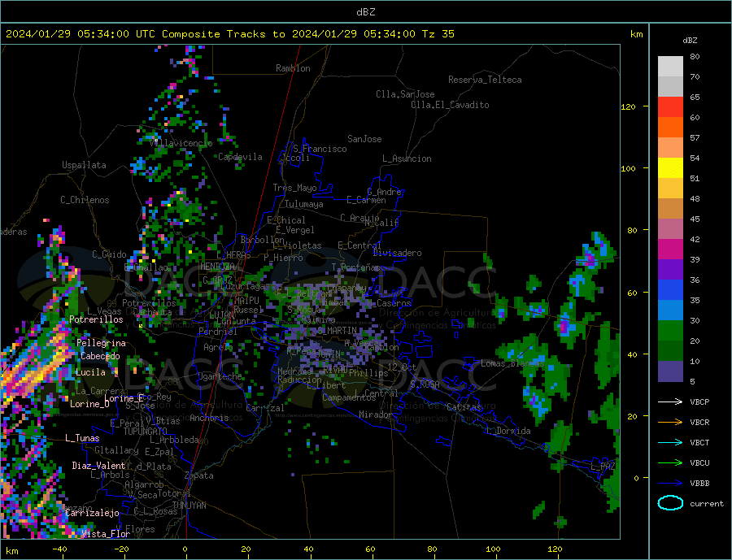
Task: Click the L_Tunas label
Action: (x=82, y=438)
